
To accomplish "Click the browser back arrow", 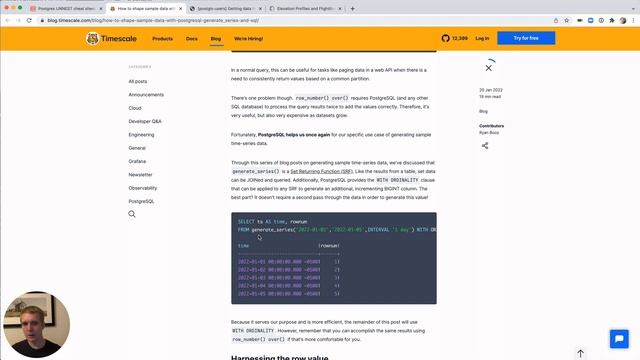I will click(7, 20).
